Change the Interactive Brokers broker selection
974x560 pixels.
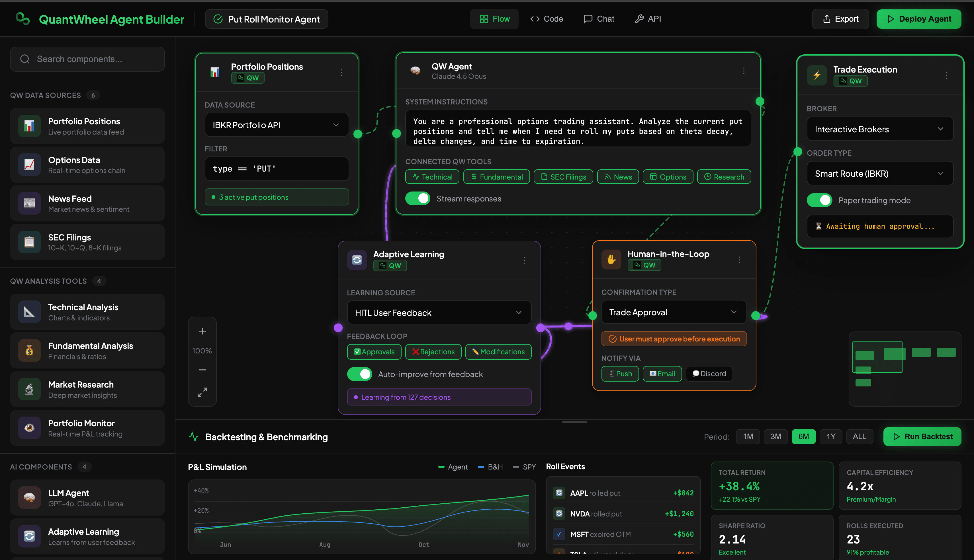[880, 129]
